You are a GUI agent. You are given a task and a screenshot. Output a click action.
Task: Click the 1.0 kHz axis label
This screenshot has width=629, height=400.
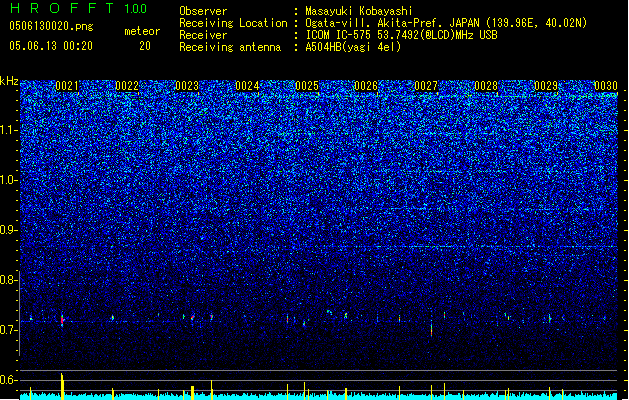click(x=8, y=180)
